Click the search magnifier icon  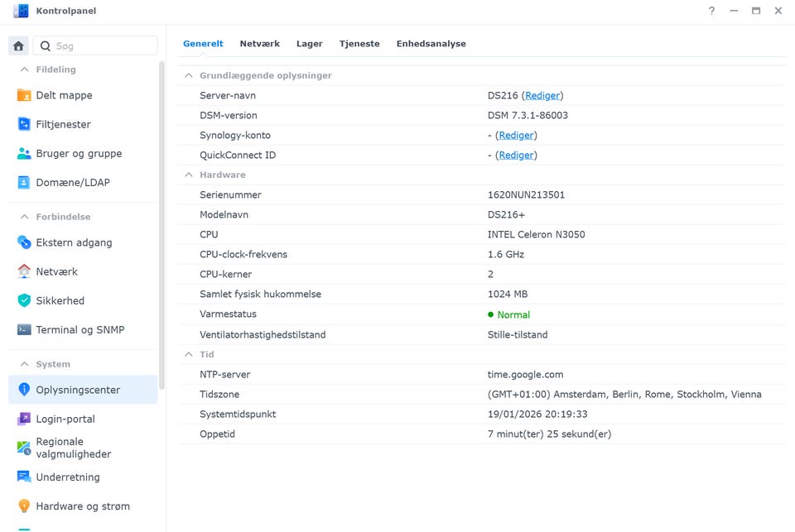(45, 46)
